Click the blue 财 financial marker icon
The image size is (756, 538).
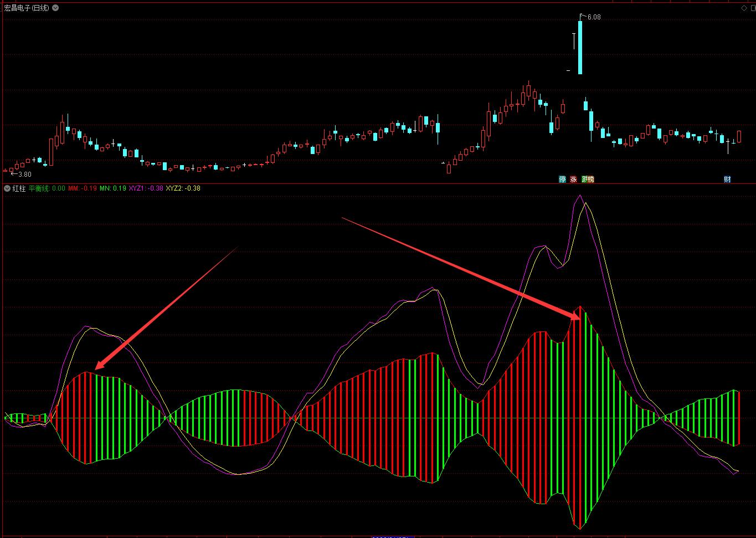(727, 180)
